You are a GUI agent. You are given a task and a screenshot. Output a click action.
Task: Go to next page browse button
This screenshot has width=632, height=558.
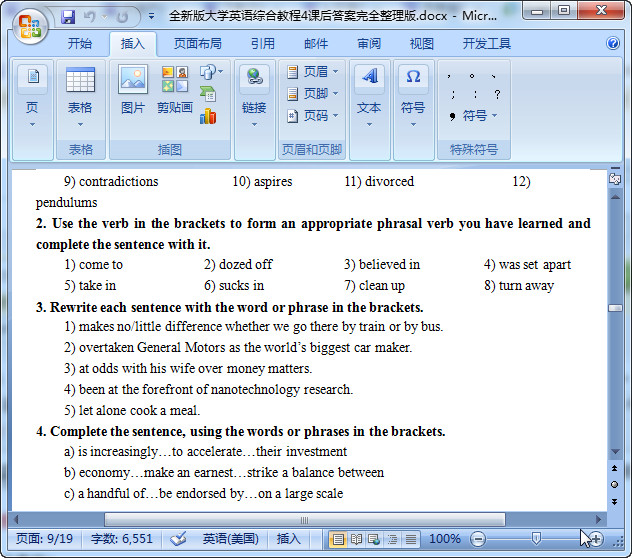click(615, 502)
